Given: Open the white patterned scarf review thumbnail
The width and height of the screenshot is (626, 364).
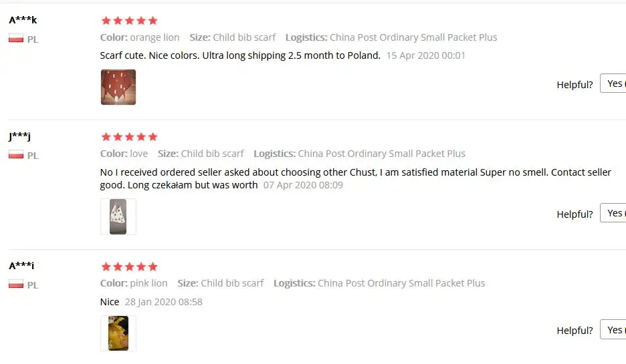Looking at the screenshot, I should (x=118, y=216).
